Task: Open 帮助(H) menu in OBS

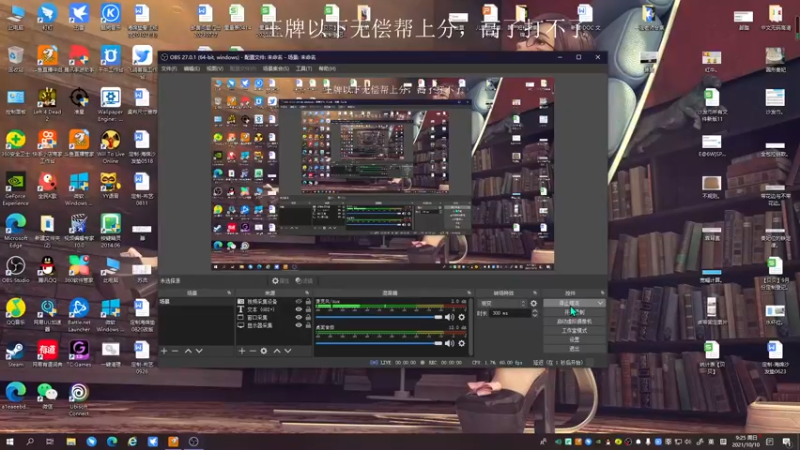Action: pos(327,68)
